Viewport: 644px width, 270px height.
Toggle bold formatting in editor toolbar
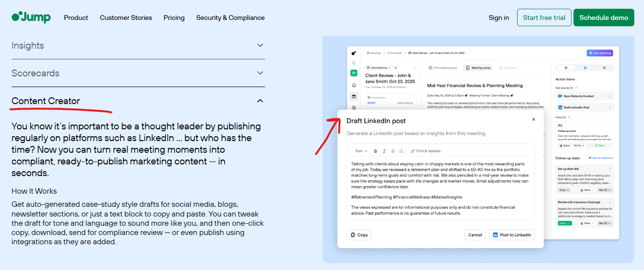coord(375,151)
